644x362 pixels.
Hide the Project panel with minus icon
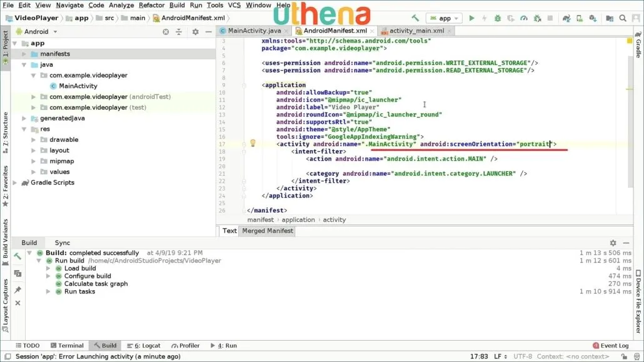coord(209,32)
